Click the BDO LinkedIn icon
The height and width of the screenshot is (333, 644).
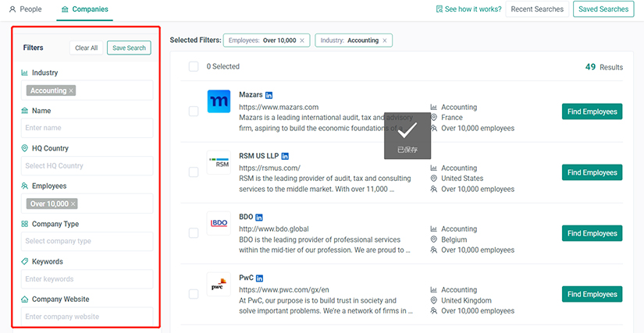point(259,217)
